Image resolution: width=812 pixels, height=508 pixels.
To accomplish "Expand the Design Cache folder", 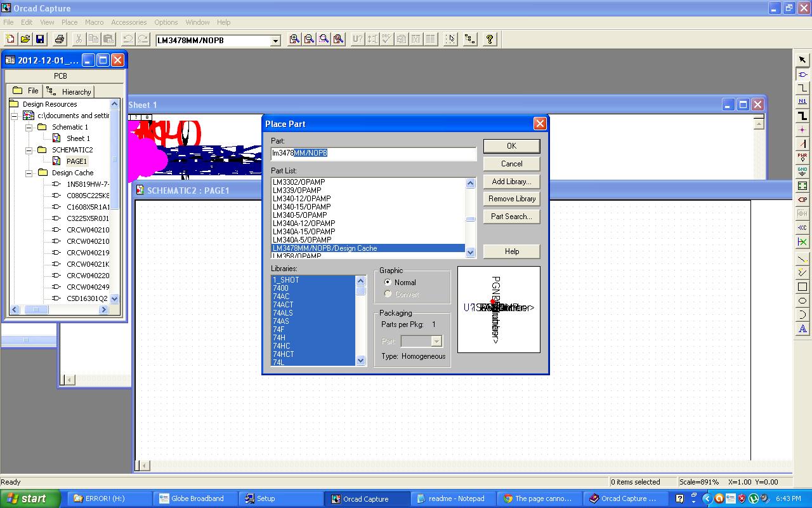I will click(29, 172).
